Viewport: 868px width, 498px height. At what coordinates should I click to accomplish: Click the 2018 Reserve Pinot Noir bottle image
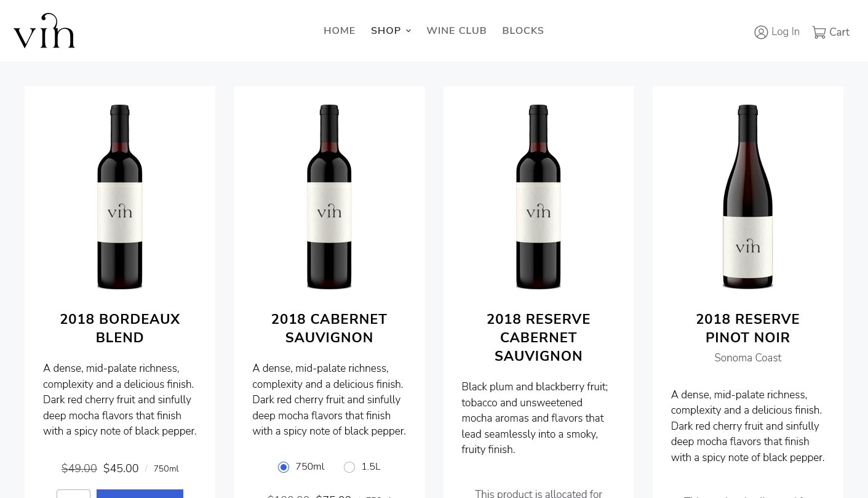tap(747, 197)
